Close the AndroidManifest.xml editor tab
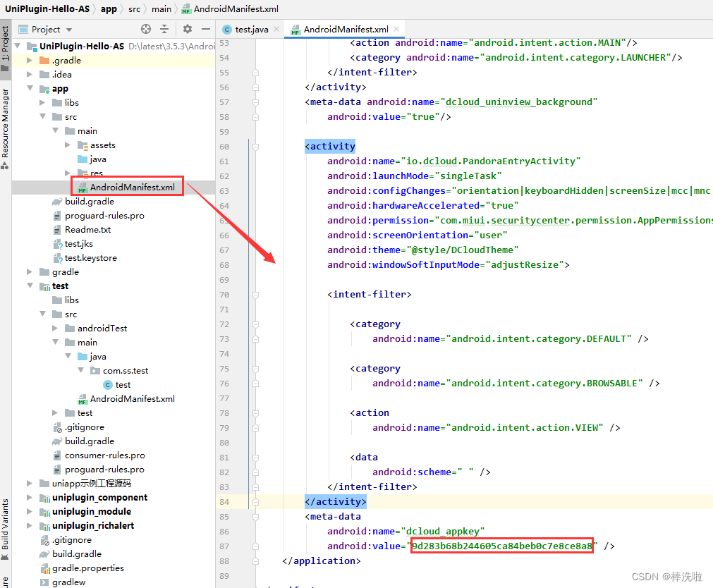Image resolution: width=713 pixels, height=588 pixels. pyautogui.click(x=397, y=30)
